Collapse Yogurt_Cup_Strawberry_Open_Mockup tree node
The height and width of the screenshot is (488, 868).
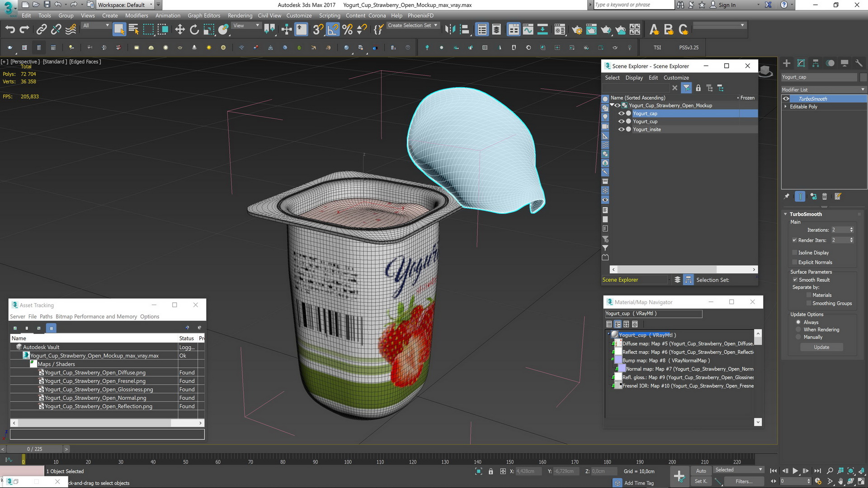612,105
